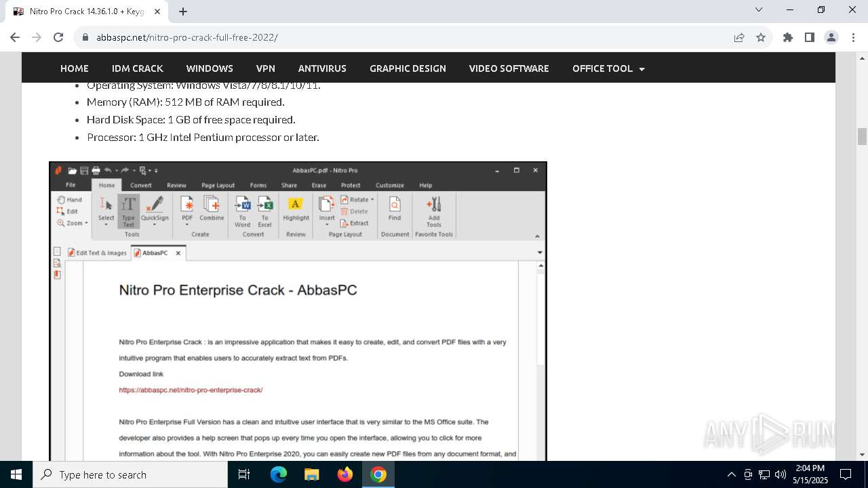Open Chrome extensions puzzle icon
The width and height of the screenshot is (868, 488).
pyautogui.click(x=788, y=37)
